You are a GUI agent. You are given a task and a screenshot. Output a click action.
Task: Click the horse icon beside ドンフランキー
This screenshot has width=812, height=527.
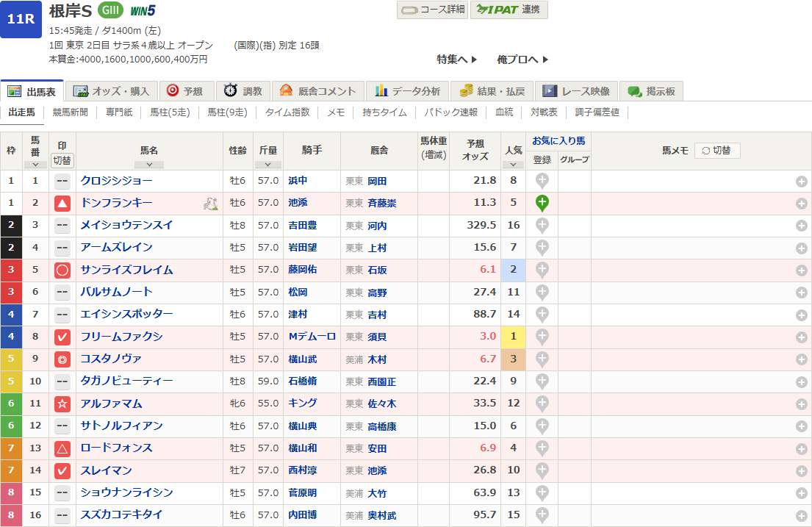tap(209, 204)
